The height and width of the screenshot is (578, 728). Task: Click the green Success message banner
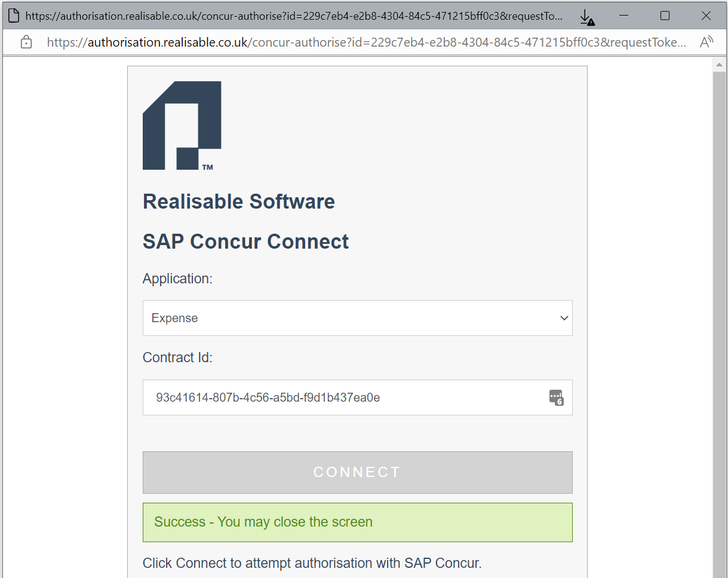point(357,522)
